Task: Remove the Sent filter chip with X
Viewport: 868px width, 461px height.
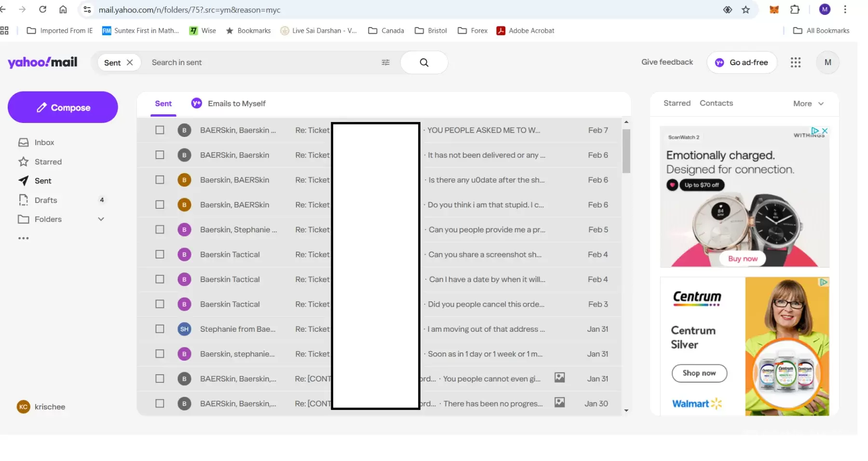Action: tap(130, 63)
